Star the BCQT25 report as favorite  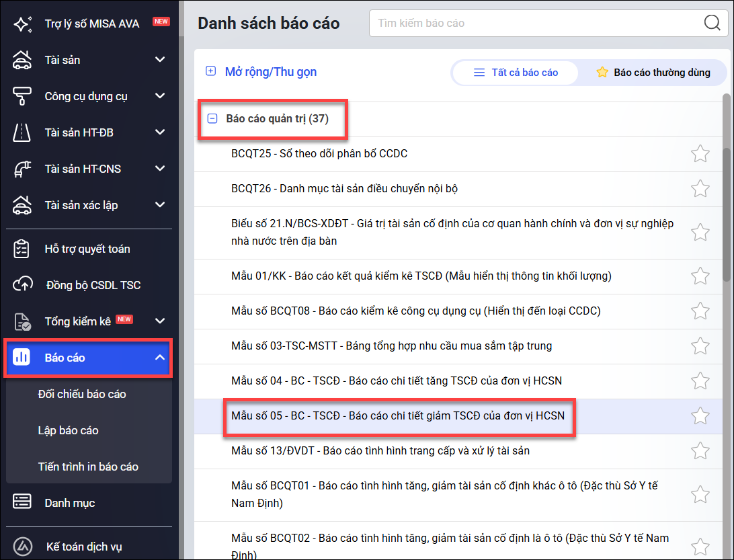(x=700, y=154)
